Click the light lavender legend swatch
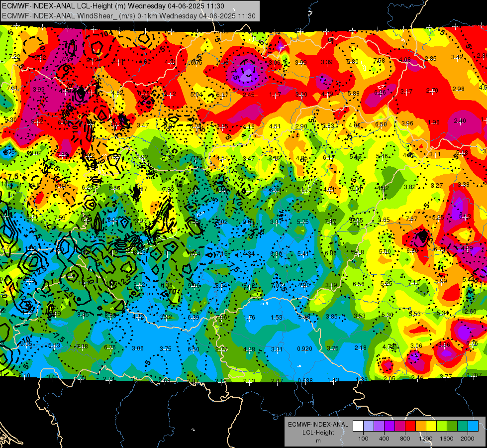 click(x=369, y=426)
